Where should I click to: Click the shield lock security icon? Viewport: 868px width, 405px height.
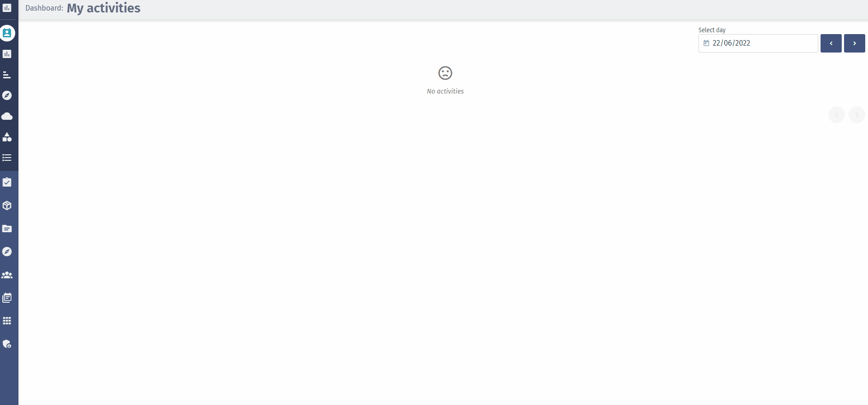[x=7, y=344]
